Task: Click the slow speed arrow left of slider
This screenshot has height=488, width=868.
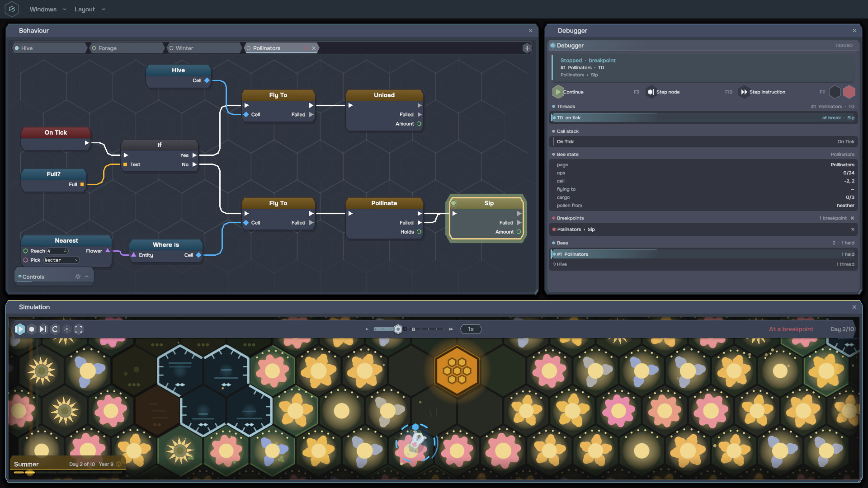Action: [367, 329]
